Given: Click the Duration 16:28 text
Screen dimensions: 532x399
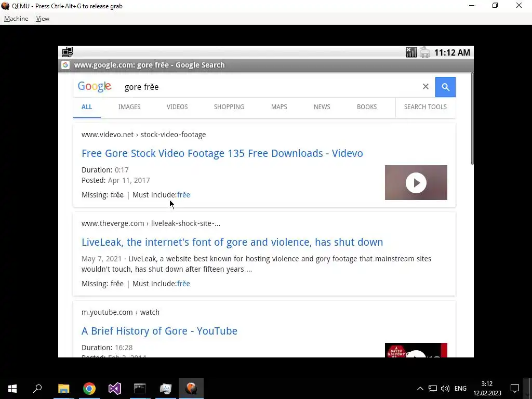Looking at the screenshot, I should coord(107,348).
